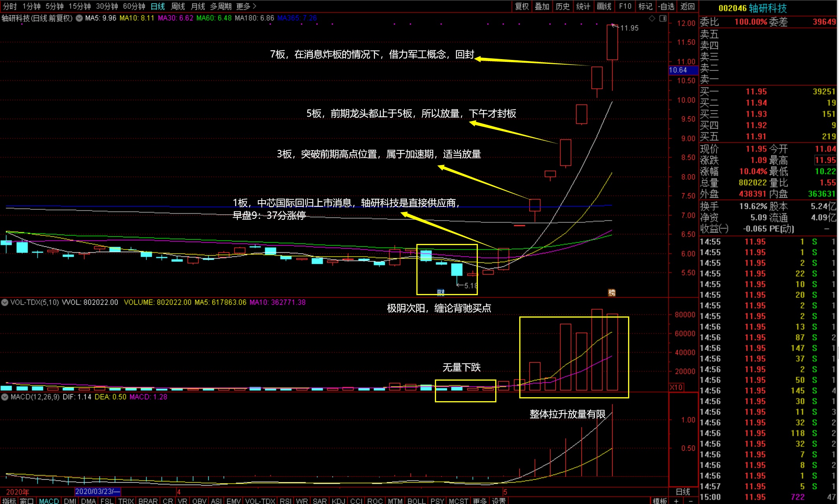Click the 15:00 last trade row
839x504 pixels.
click(768, 497)
